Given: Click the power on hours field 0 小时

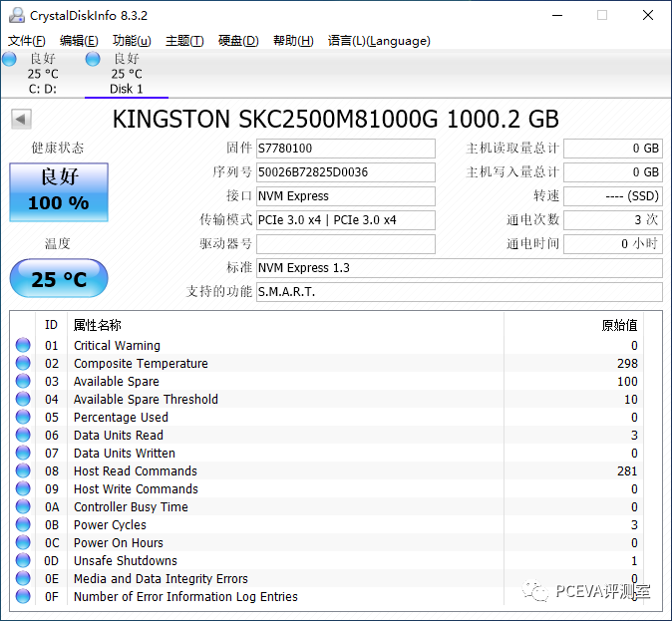Looking at the screenshot, I should (x=613, y=244).
